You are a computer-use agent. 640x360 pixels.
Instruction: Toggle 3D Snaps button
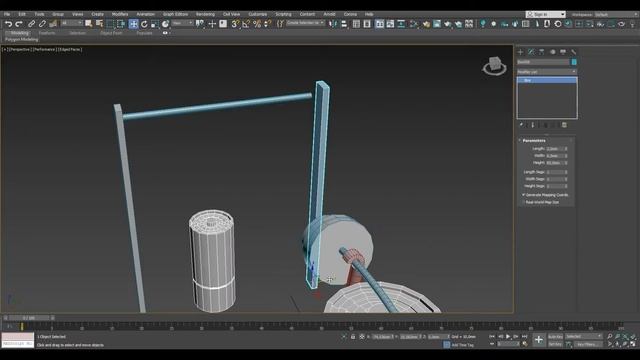coord(235,24)
